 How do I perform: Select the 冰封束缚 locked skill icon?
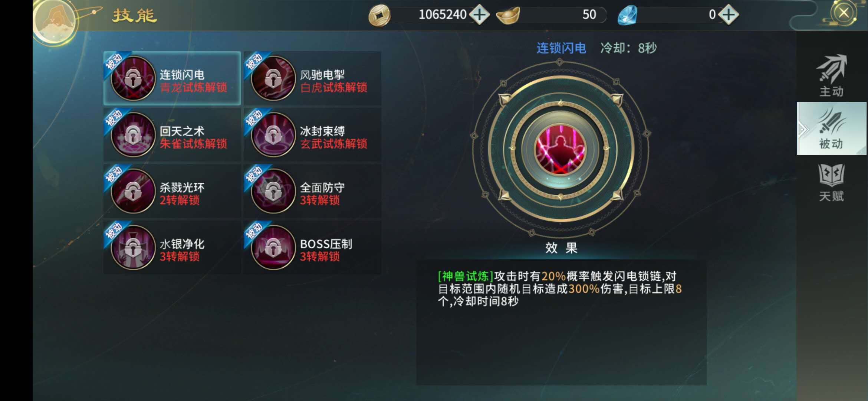[273, 135]
